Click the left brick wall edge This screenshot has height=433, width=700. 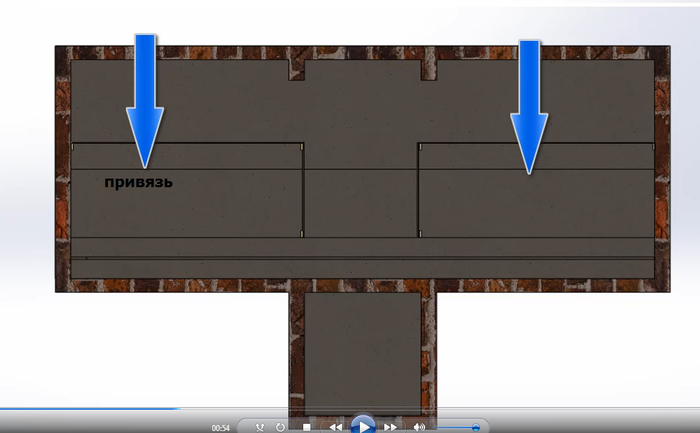pyautogui.click(x=62, y=170)
